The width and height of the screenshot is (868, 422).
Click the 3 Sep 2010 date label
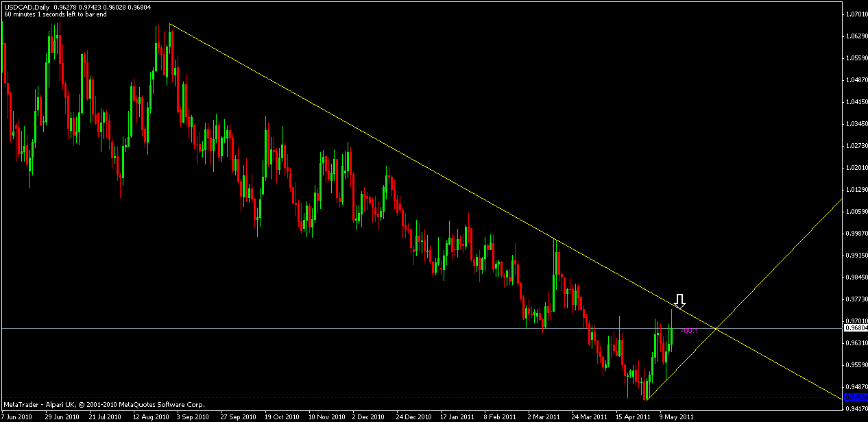point(193,417)
